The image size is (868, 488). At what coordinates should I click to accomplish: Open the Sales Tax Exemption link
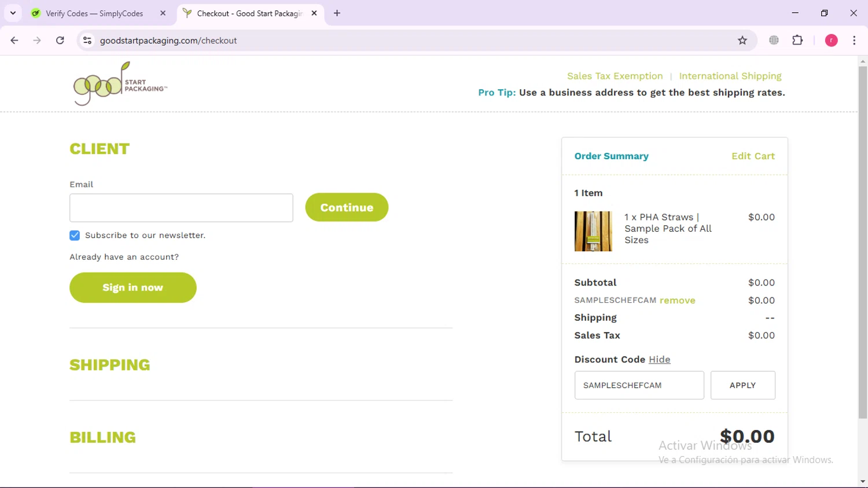coord(615,76)
